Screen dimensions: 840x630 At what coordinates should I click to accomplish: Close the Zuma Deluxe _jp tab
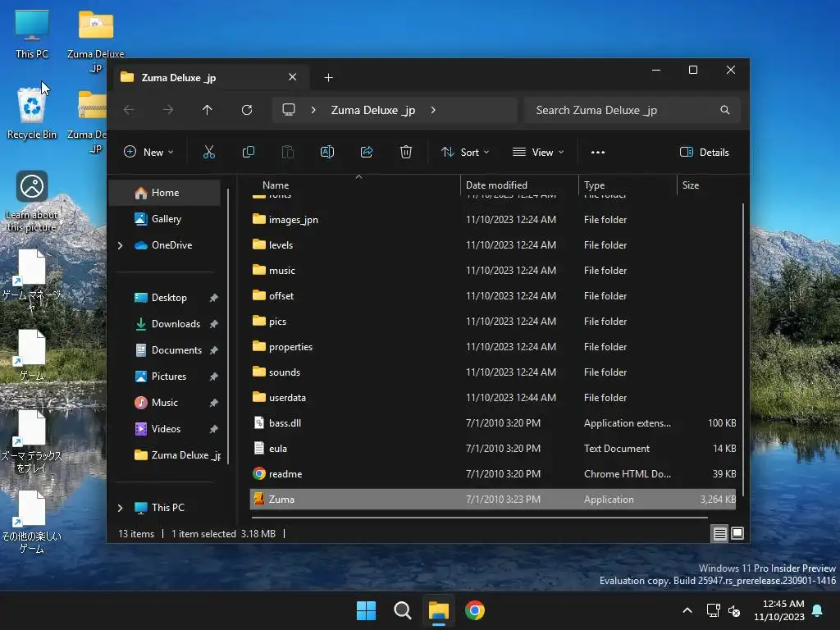coord(293,77)
